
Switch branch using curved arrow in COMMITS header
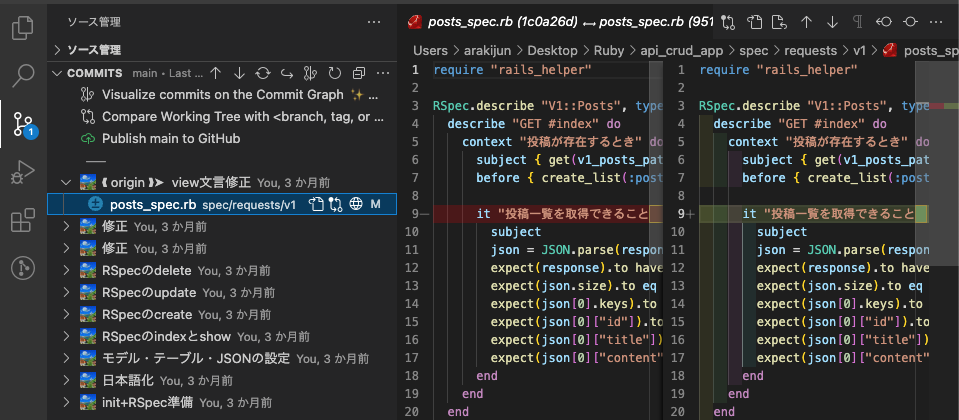(x=287, y=73)
